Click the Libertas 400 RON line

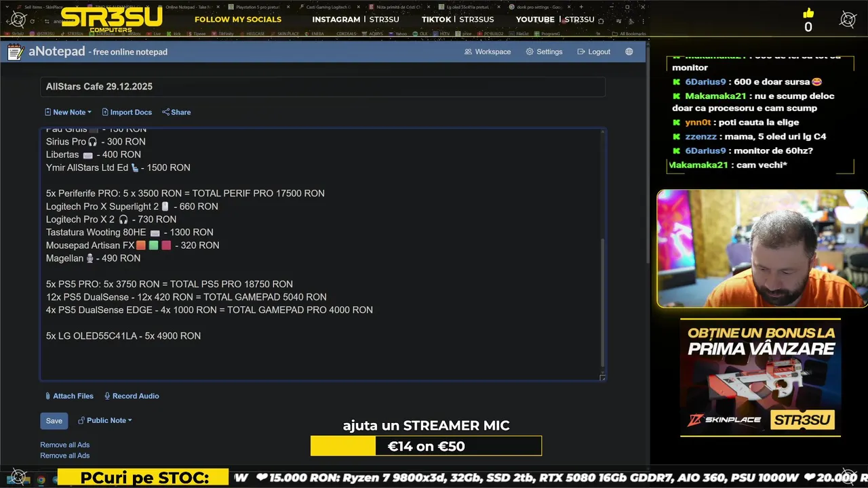coord(94,155)
